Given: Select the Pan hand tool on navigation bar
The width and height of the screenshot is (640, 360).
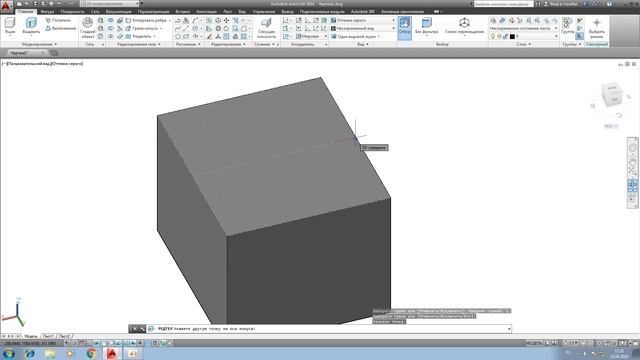Looking at the screenshot, I should 633,162.
